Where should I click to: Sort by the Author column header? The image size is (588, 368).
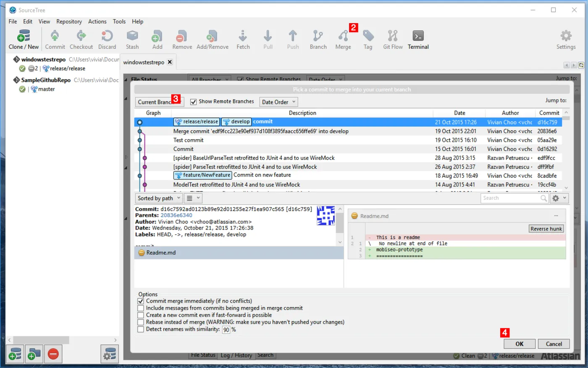(510, 113)
